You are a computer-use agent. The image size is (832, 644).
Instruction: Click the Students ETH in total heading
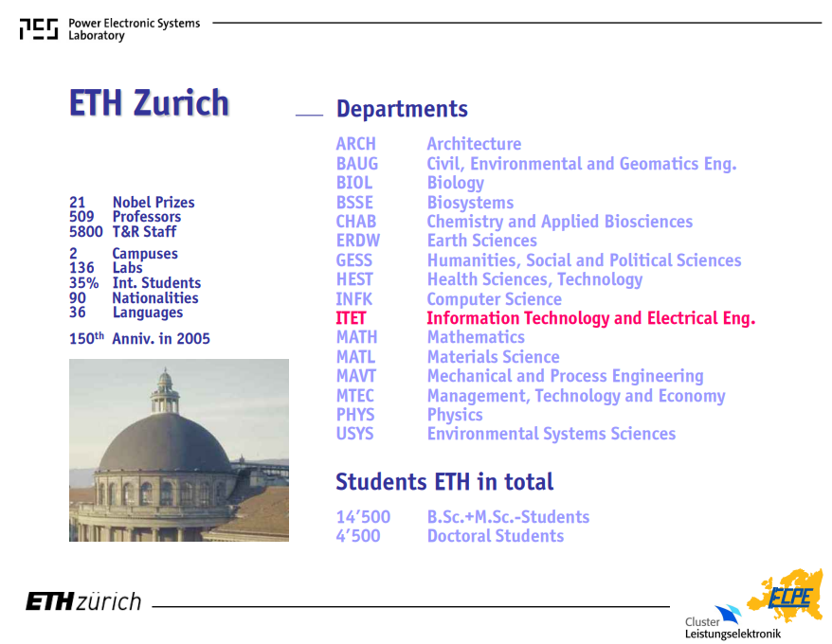[x=444, y=482]
